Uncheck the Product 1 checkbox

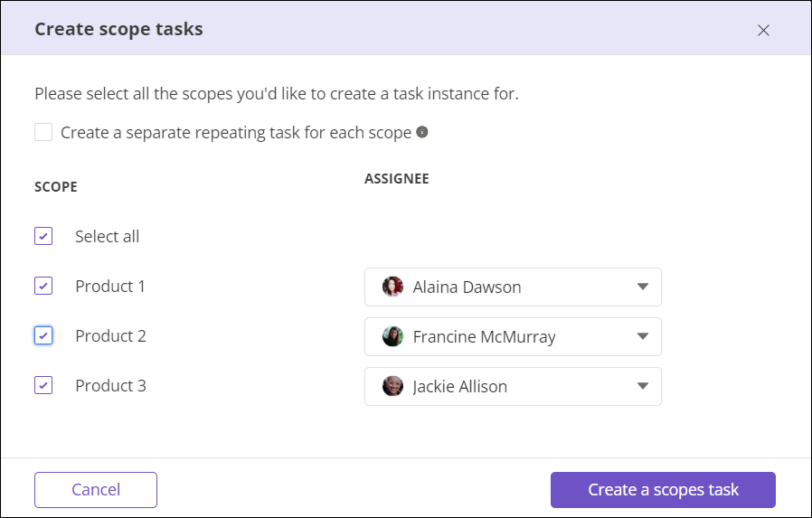click(x=43, y=286)
